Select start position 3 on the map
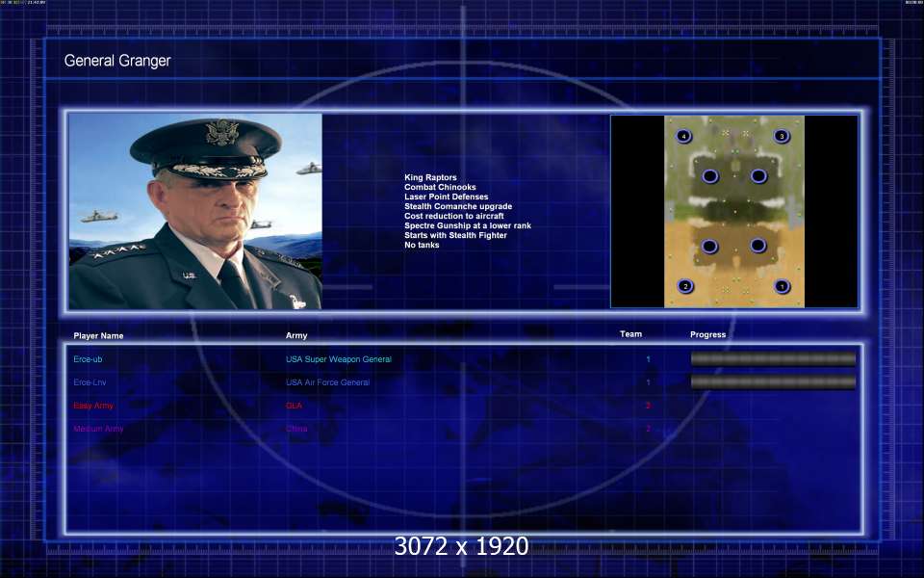The height and width of the screenshot is (578, 924). tap(782, 136)
